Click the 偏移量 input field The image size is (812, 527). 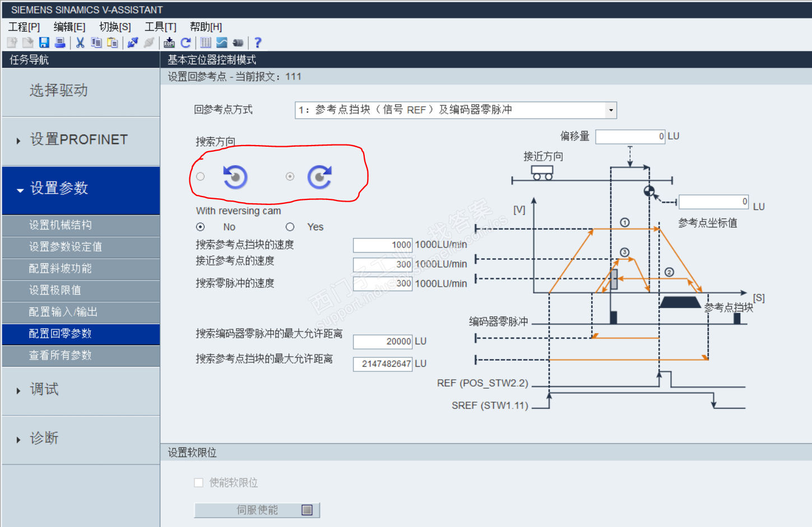pos(630,137)
